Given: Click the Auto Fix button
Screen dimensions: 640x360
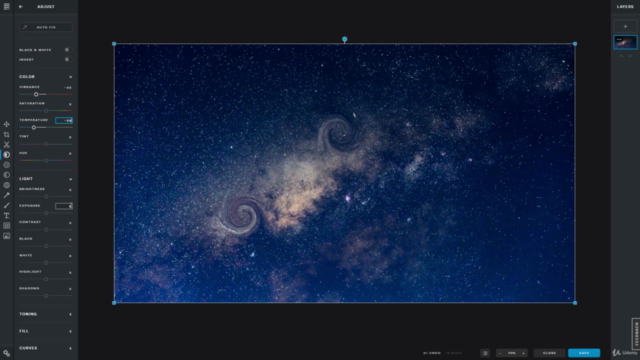Looking at the screenshot, I should pos(46,27).
